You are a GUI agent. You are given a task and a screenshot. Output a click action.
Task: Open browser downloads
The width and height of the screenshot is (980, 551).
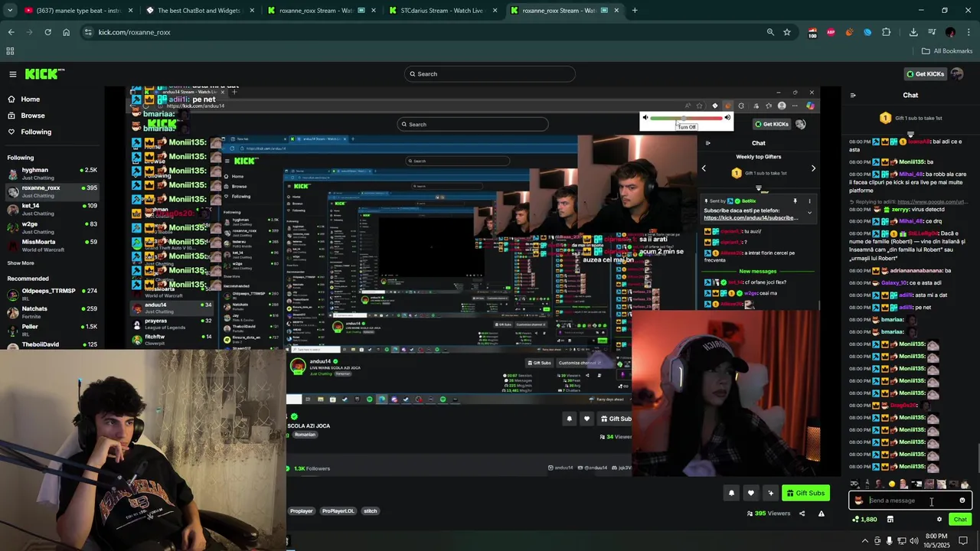pyautogui.click(x=913, y=32)
